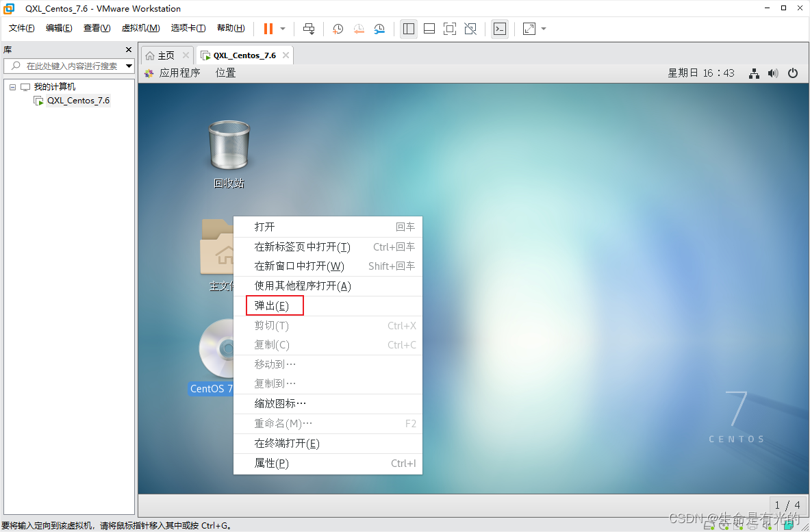The image size is (810, 532).
Task: Open the display stretch options dropdown
Action: (543, 28)
